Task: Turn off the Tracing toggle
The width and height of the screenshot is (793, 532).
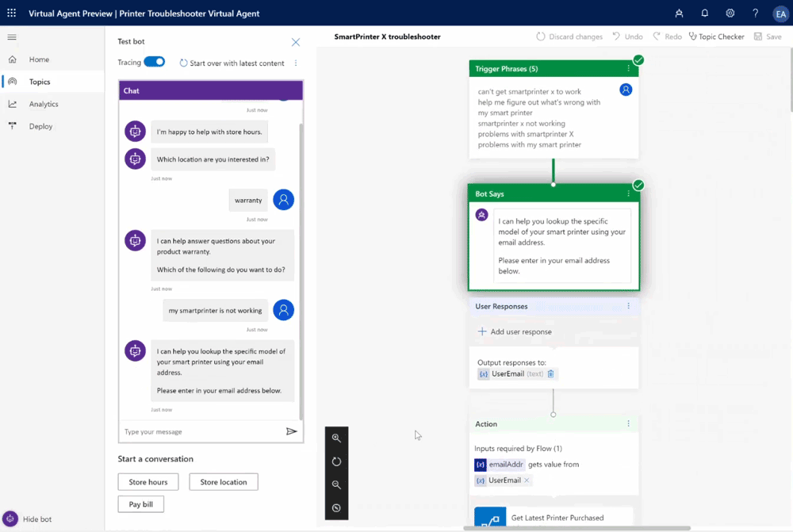Action: tap(155, 62)
